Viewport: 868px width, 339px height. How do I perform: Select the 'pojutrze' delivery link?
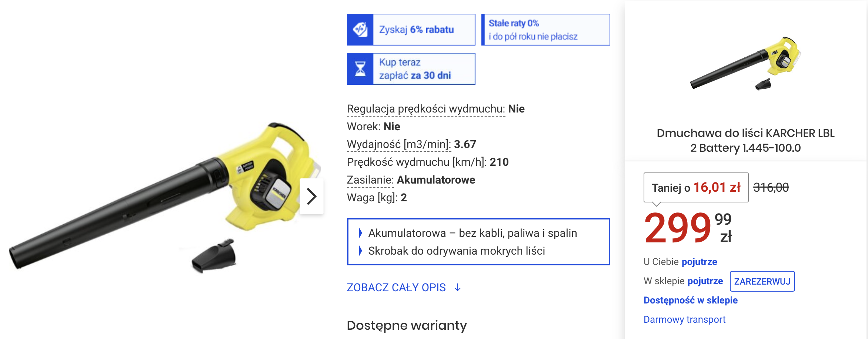tap(699, 261)
